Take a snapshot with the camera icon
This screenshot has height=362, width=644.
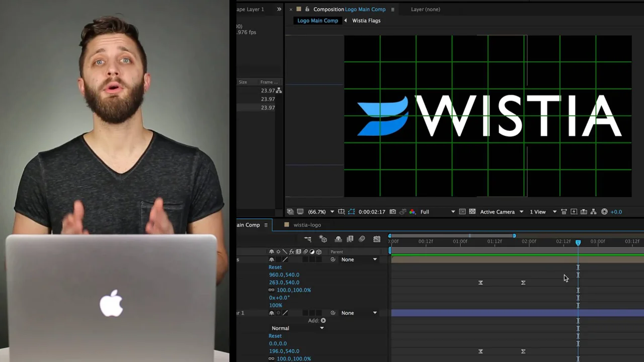click(392, 212)
